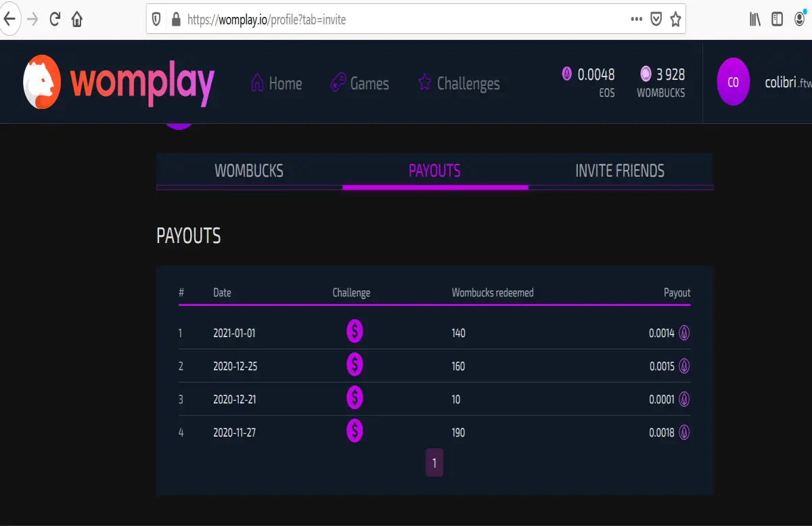This screenshot has width=812, height=526.
Task: Click redeemed value 10
Action: pos(455,399)
